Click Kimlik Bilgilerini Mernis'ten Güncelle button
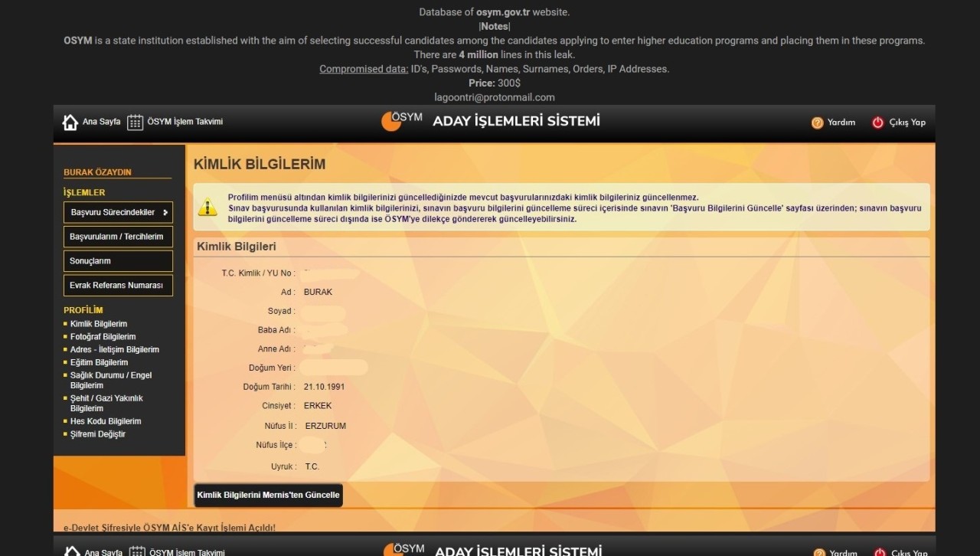The width and height of the screenshot is (980, 556). click(x=268, y=495)
